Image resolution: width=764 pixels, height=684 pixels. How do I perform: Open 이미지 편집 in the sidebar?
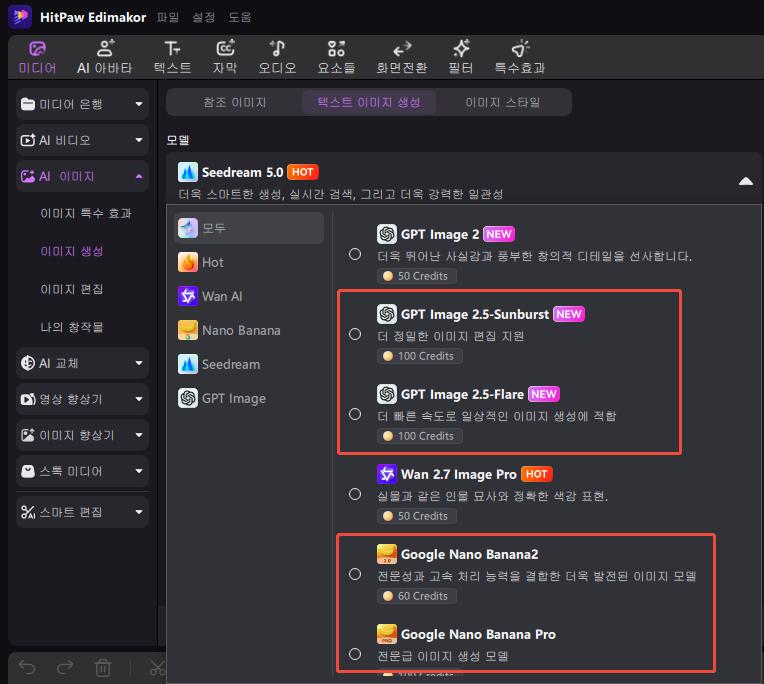coord(72,289)
